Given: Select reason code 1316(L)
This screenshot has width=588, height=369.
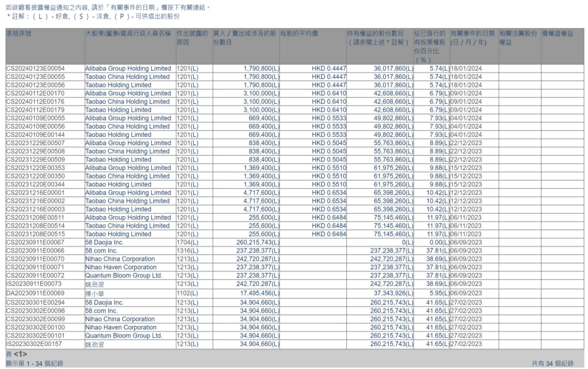Looking at the screenshot, I should (188, 251).
